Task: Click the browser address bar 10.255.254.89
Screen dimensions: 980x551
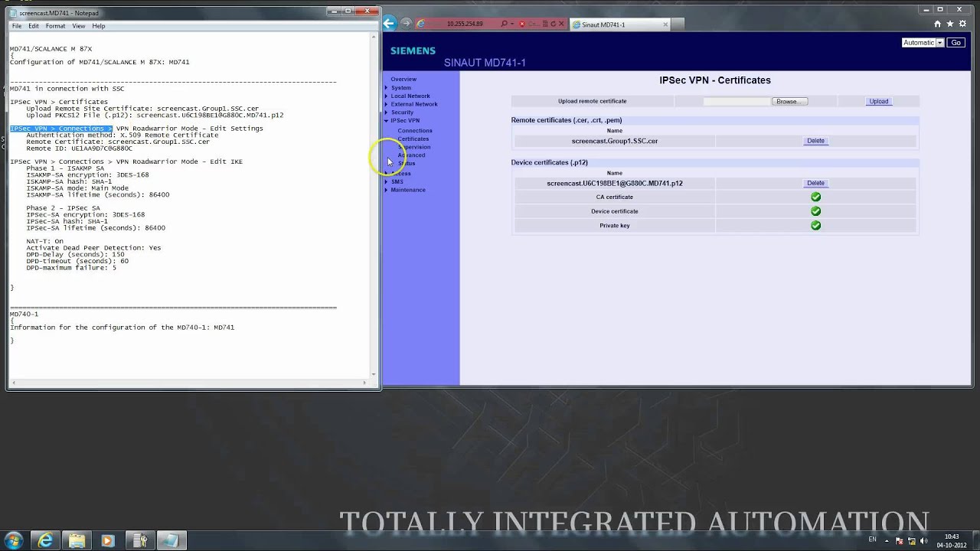Action: tap(465, 24)
